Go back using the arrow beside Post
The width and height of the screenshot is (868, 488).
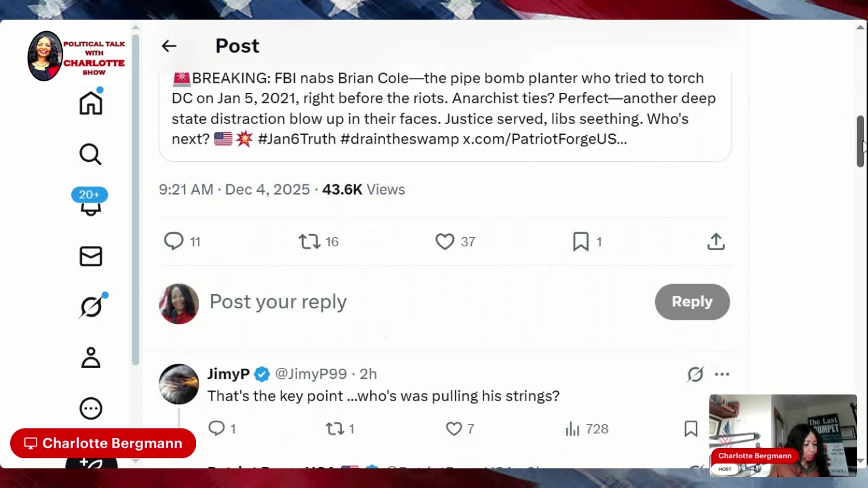point(169,46)
